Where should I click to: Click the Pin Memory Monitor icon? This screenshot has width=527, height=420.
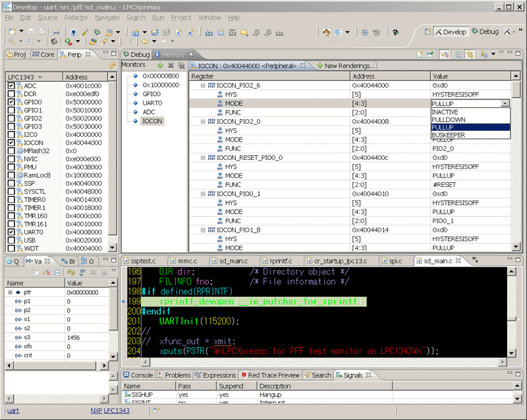pos(430,55)
